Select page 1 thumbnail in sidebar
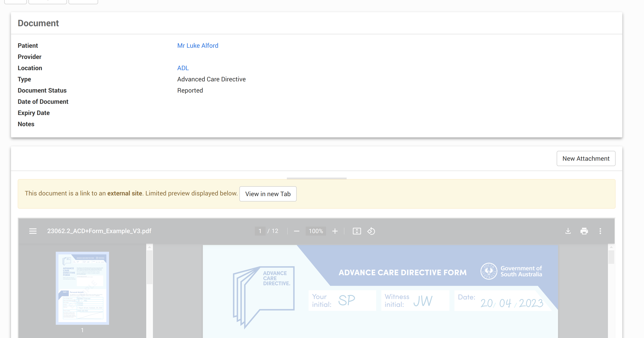The image size is (644, 338). (x=82, y=288)
